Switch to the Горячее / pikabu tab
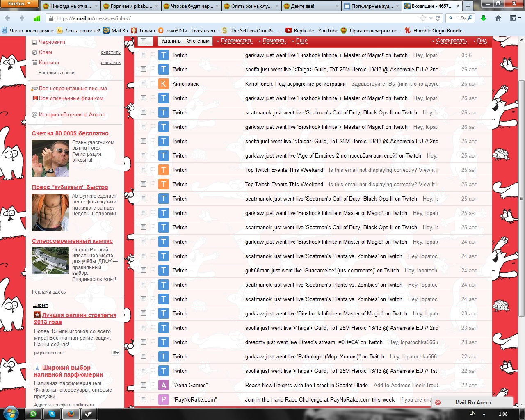Viewport: 525px width, 420px height. (x=130, y=6)
